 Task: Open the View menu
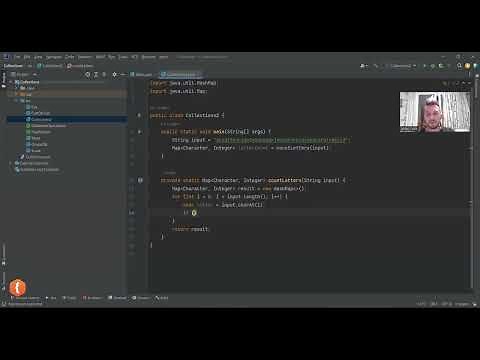pos(38,57)
